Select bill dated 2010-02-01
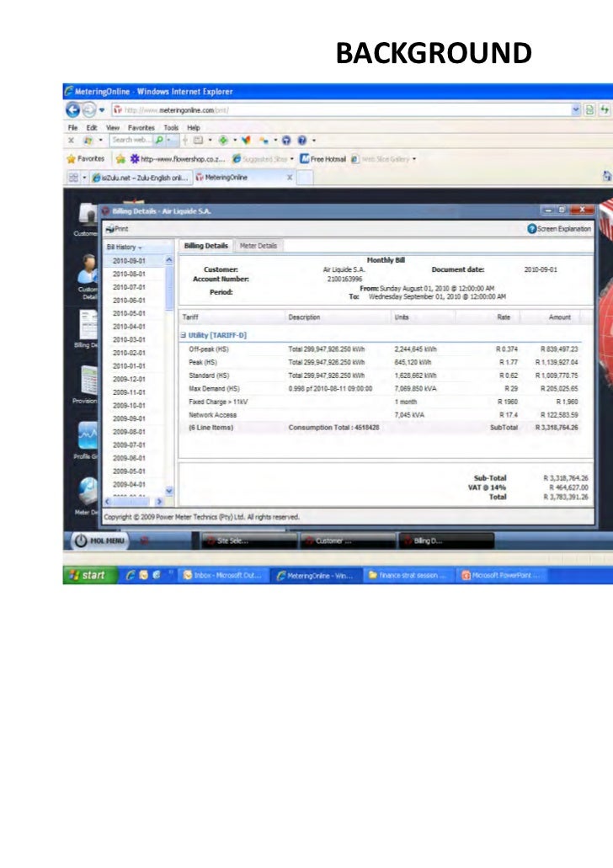This screenshot has width=613, height=868. [x=129, y=353]
